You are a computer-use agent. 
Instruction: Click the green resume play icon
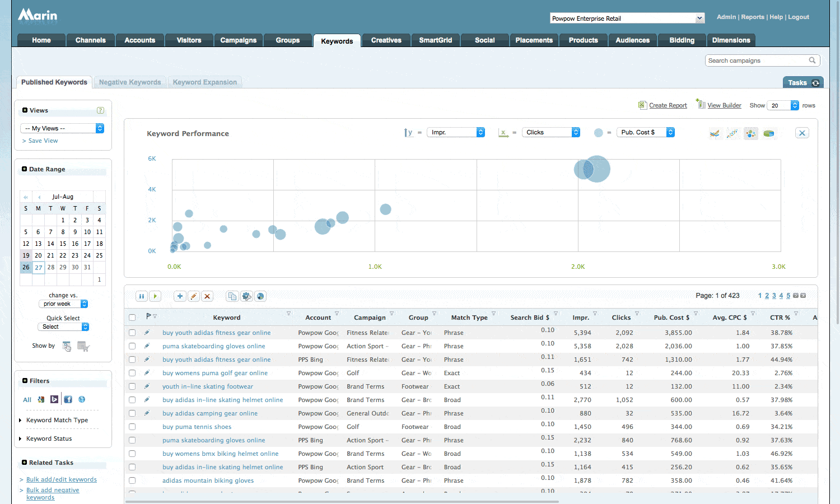pyautogui.click(x=155, y=296)
